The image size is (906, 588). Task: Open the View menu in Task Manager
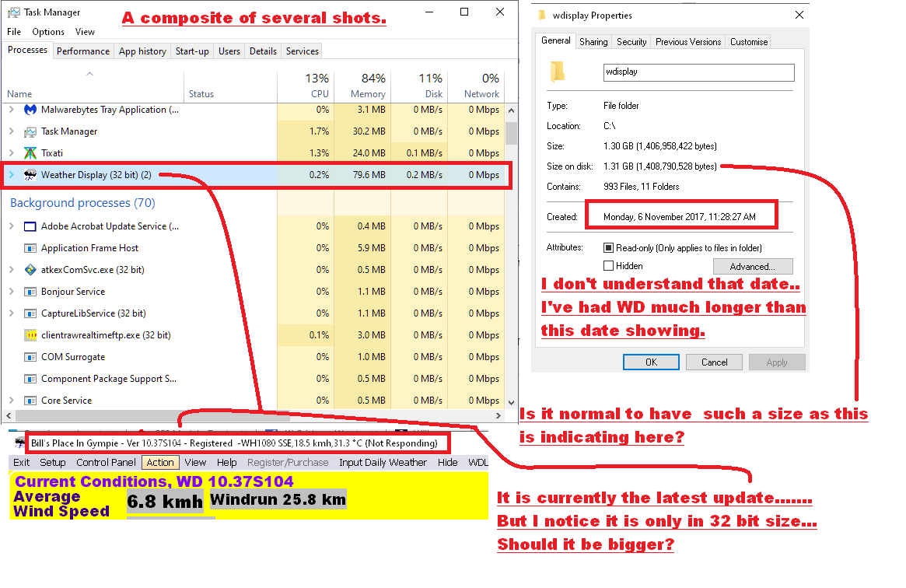point(85,32)
